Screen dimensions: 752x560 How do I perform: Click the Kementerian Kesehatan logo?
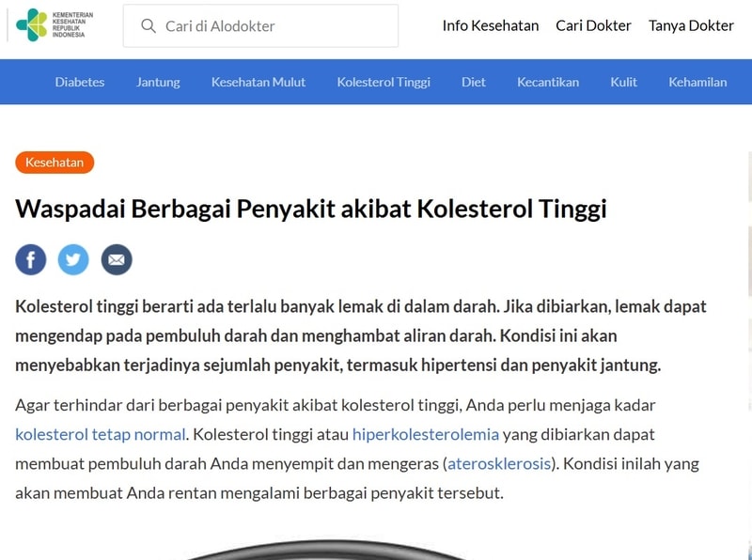[x=55, y=25]
